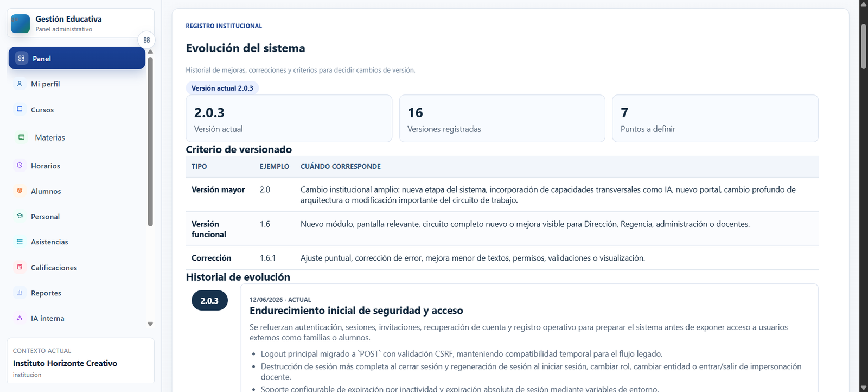This screenshot has height=392, width=868.
Task: Click the '12/06/2026 · ACTUAL' date label
Action: click(x=280, y=300)
